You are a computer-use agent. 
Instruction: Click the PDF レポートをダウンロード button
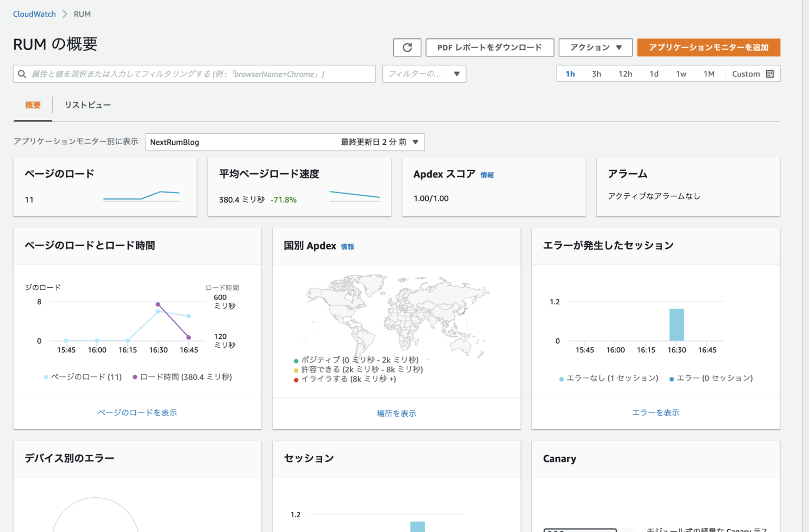(489, 47)
